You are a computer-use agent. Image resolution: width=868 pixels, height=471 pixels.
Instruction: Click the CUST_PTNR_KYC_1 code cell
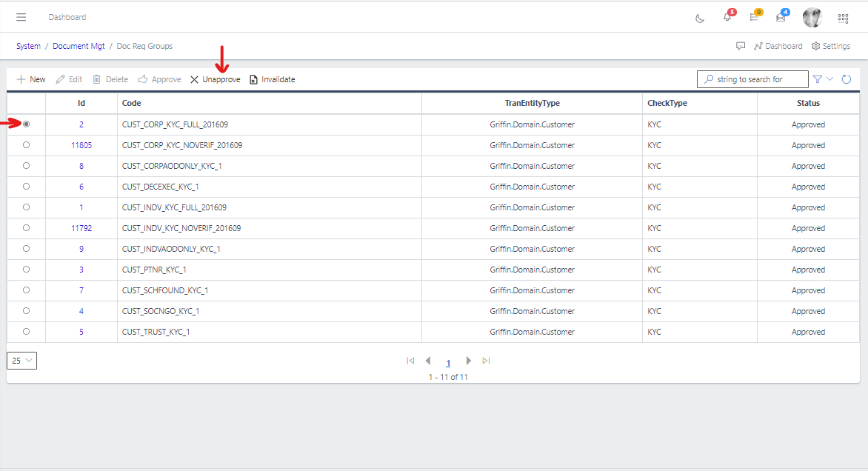(x=269, y=270)
